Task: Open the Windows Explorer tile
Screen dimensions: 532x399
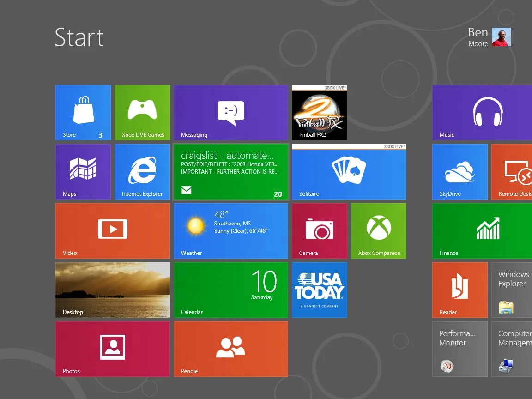Action: coord(512,290)
